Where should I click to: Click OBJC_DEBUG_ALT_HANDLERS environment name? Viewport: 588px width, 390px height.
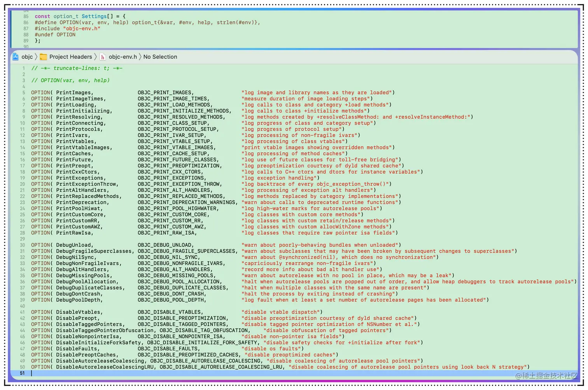pos(174,269)
